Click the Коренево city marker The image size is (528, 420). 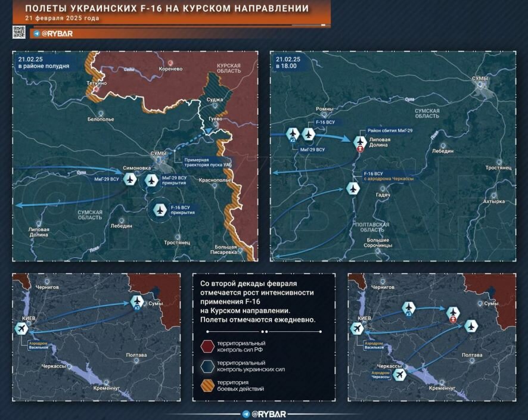click(170, 63)
